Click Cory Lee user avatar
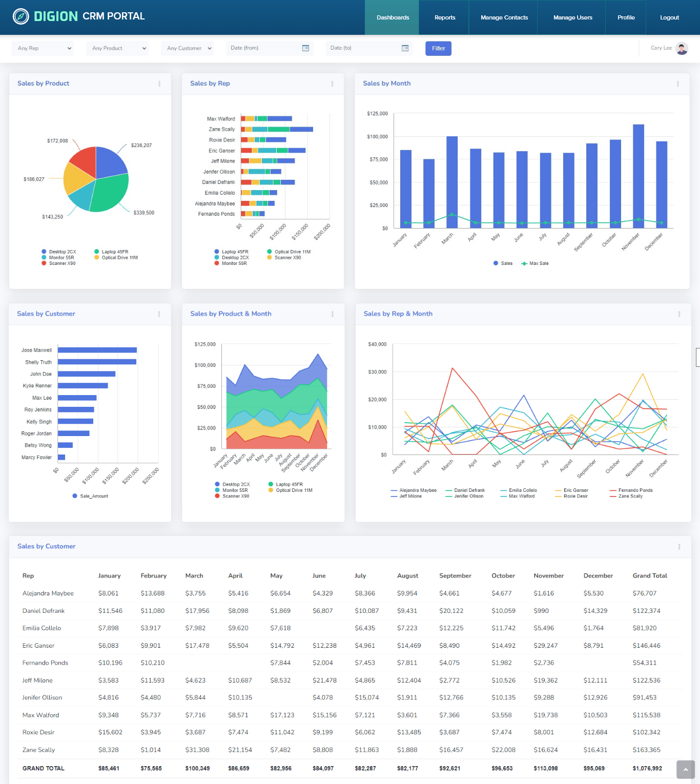The width and height of the screenshot is (700, 784). pyautogui.click(x=682, y=48)
